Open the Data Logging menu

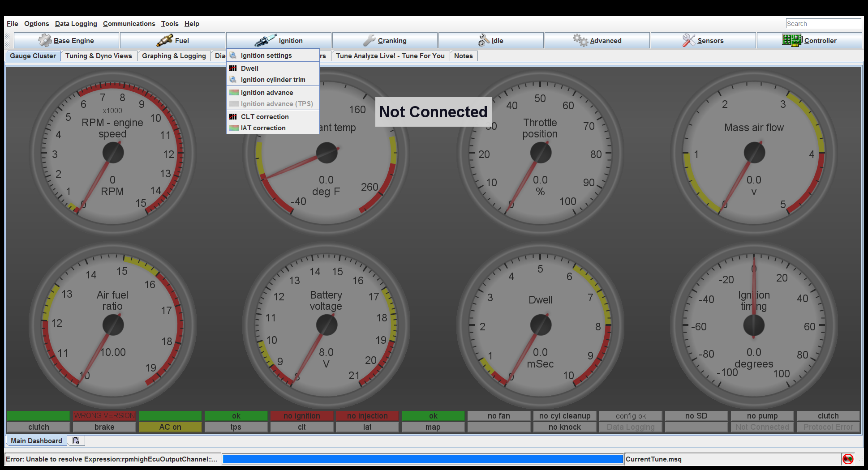click(x=76, y=24)
